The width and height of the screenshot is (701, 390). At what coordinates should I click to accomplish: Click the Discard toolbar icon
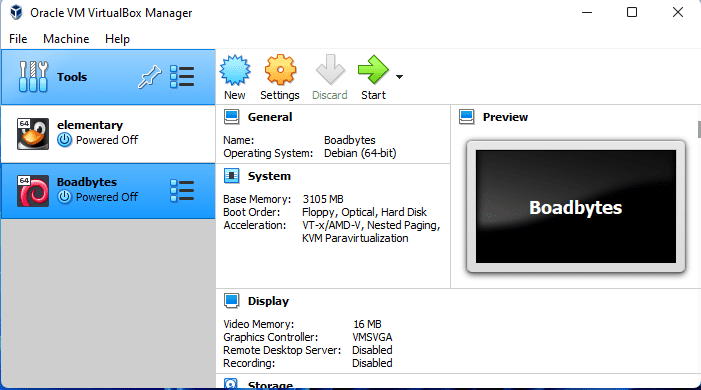click(x=330, y=70)
